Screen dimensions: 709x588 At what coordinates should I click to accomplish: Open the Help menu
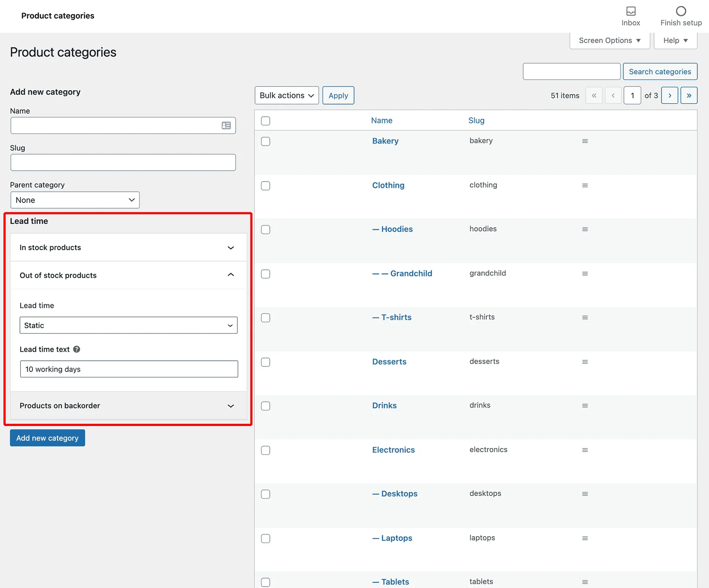pos(674,40)
